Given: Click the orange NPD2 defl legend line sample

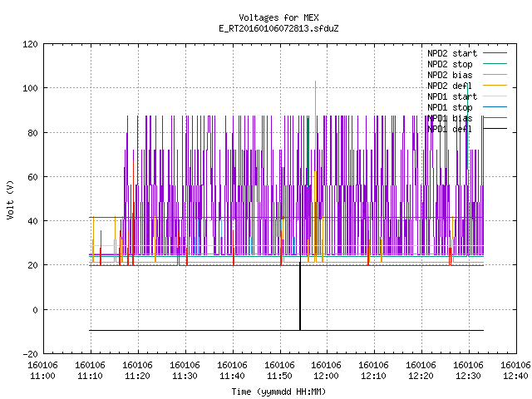Looking at the screenshot, I should point(495,86).
